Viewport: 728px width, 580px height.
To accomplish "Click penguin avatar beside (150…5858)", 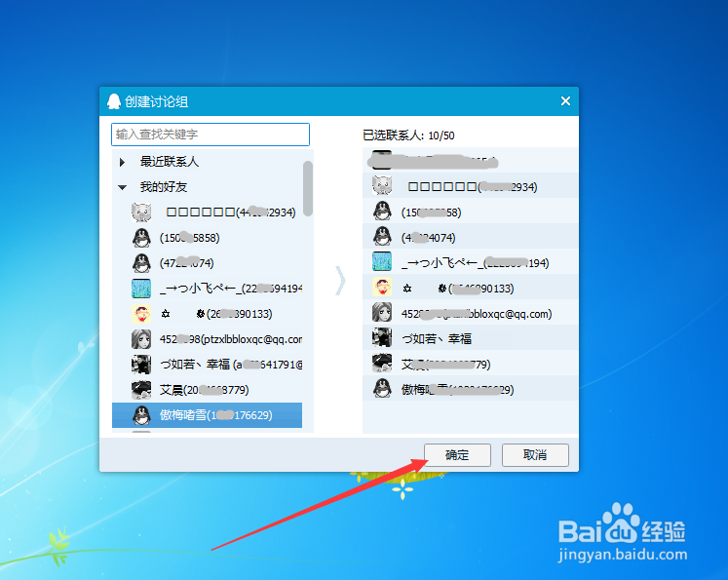I will pyautogui.click(x=141, y=238).
